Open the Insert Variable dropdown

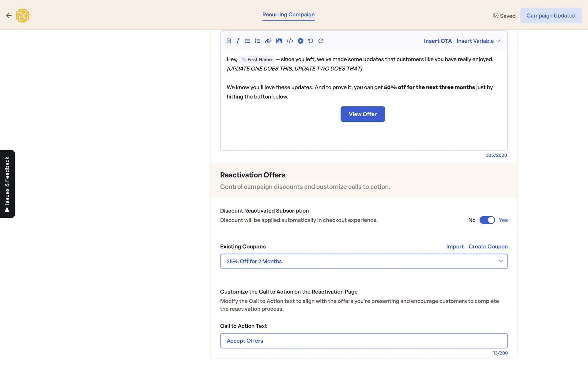click(478, 41)
